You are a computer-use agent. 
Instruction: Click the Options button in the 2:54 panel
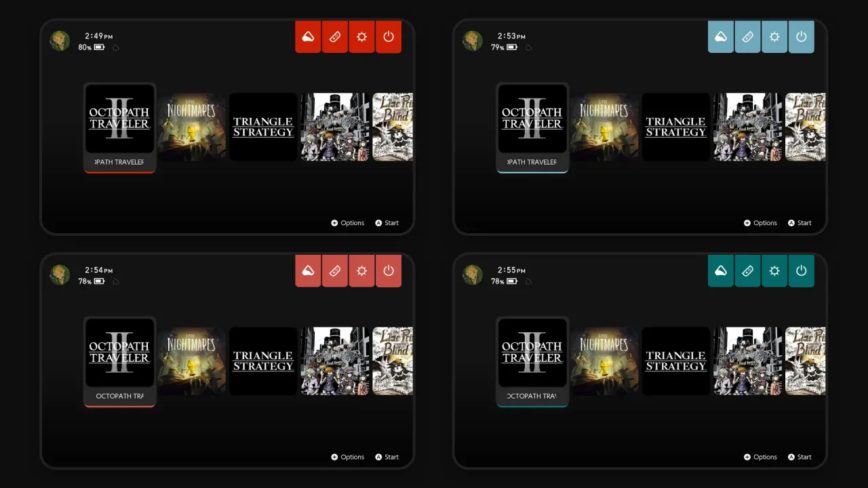(x=347, y=457)
